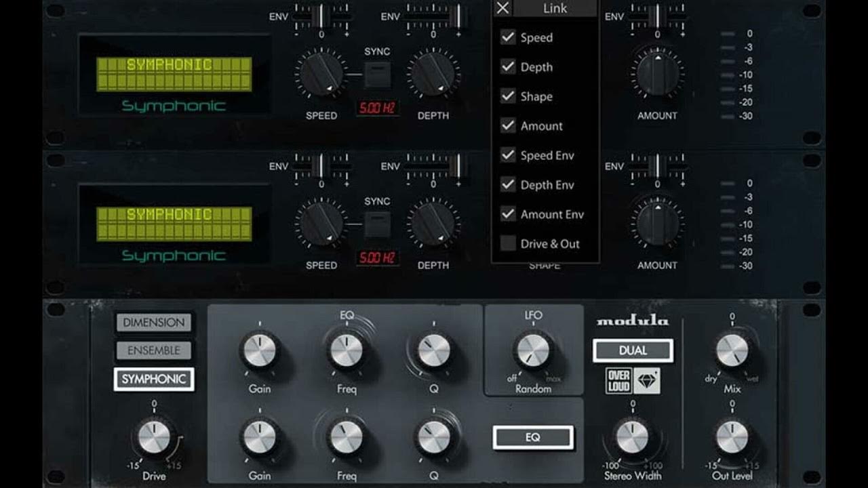Click the Link header label
Viewport: 868px width, 488px height.
(555, 8)
